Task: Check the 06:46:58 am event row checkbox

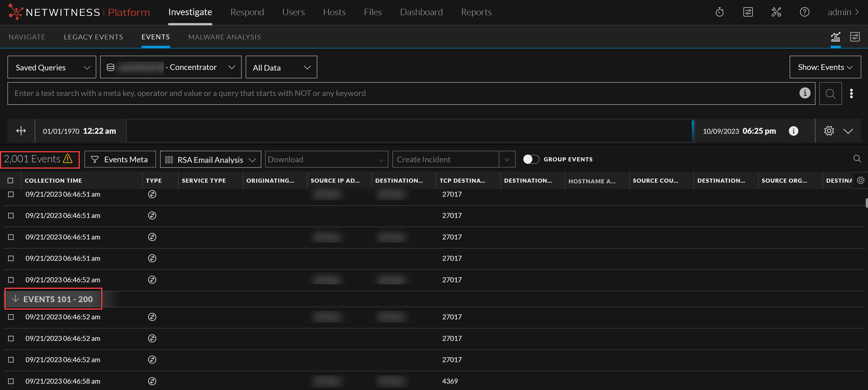Action: pos(11,381)
